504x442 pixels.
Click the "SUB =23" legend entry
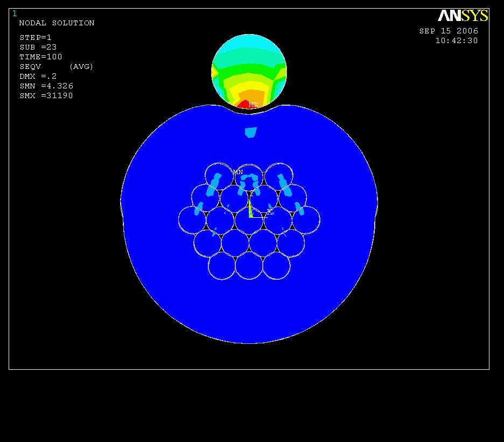pyautogui.click(x=38, y=47)
